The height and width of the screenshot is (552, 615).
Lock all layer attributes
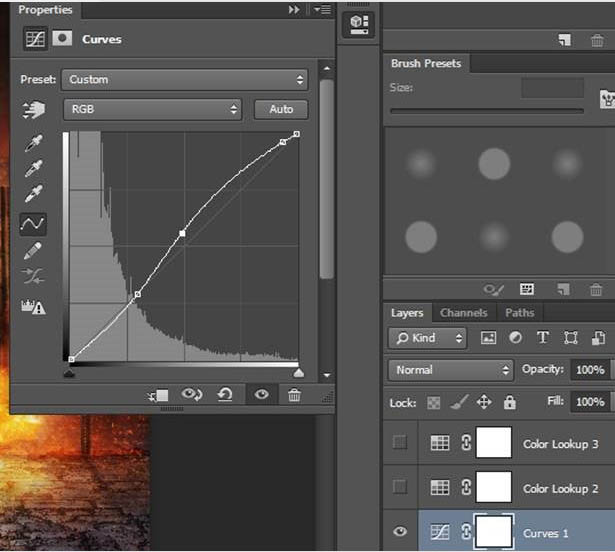[x=509, y=402]
